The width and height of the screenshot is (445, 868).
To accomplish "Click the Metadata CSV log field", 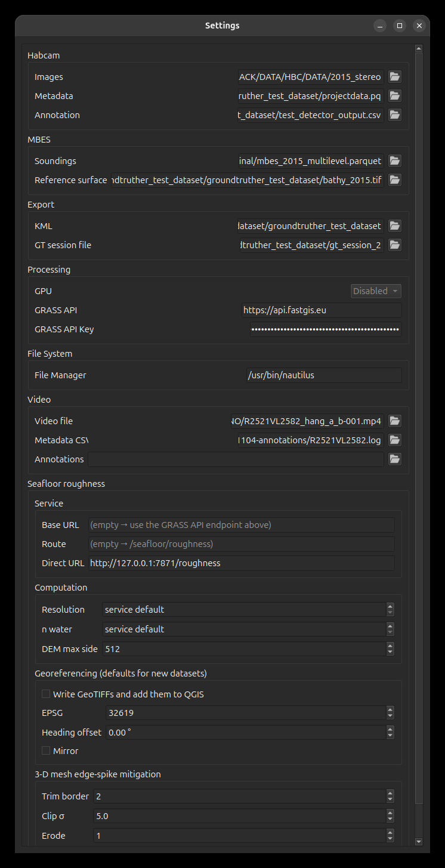I will click(x=310, y=440).
